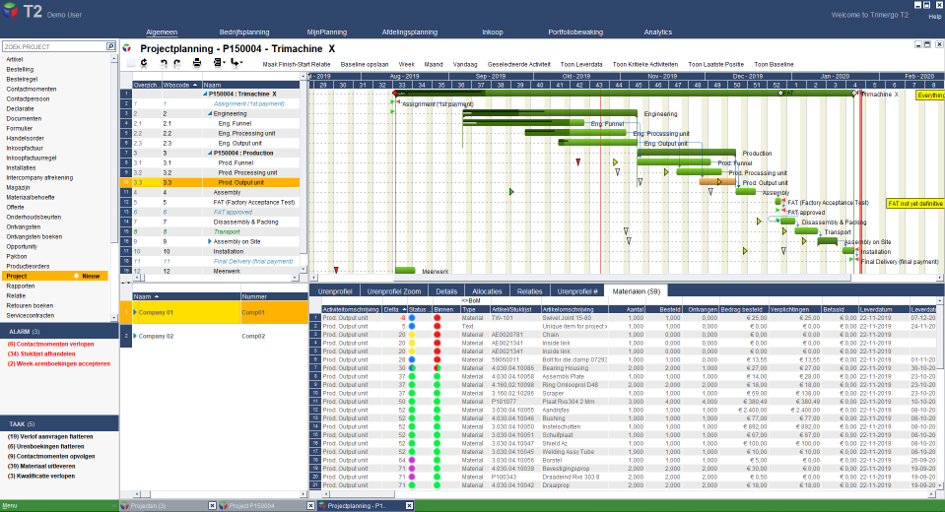
Task: Close the Project P150004 bottom tab
Action: (x=310, y=506)
